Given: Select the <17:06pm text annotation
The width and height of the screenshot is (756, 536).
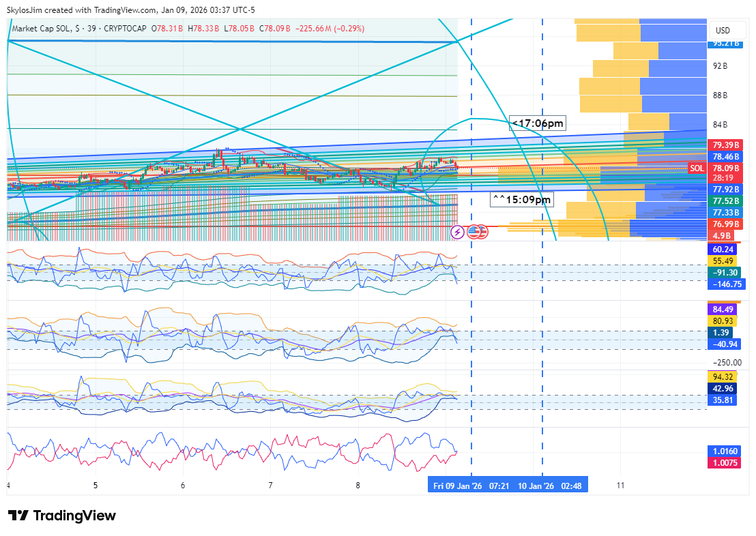Looking at the screenshot, I should [538, 123].
